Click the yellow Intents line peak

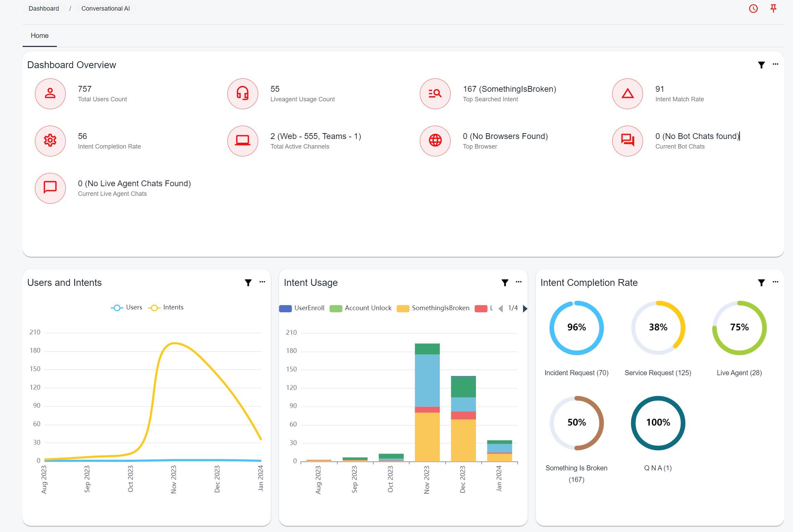click(174, 343)
